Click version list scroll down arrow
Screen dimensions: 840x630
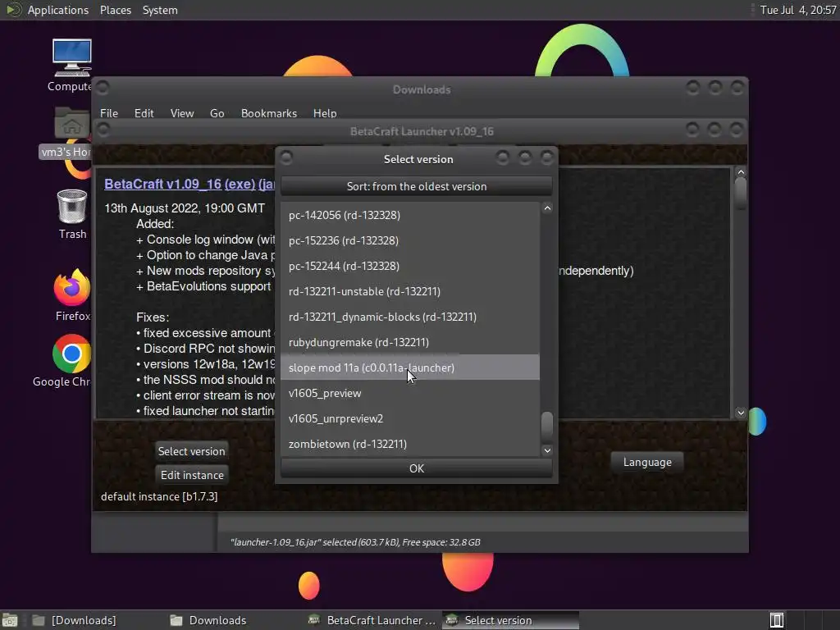(547, 450)
